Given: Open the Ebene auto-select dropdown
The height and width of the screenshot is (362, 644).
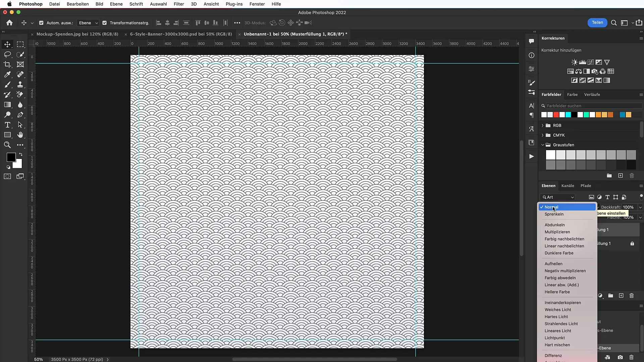Looking at the screenshot, I should (x=88, y=23).
